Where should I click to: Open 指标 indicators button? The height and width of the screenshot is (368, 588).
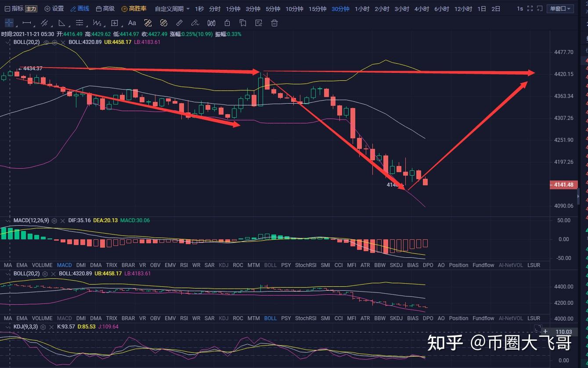14,9
